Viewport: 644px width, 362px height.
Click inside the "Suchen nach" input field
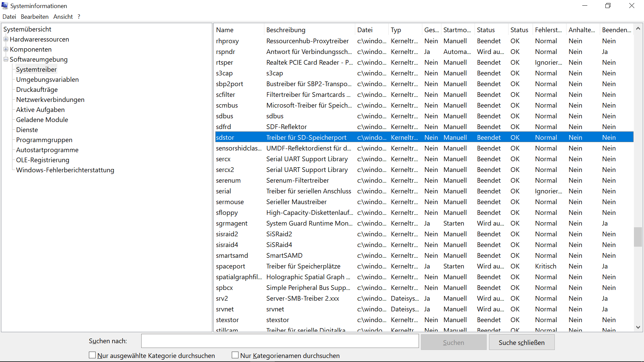click(x=280, y=341)
